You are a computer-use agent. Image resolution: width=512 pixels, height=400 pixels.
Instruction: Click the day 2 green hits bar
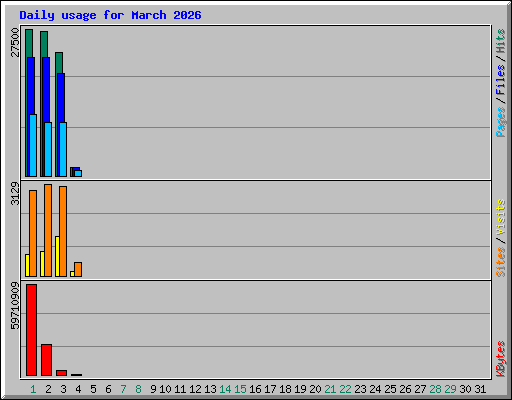pyautogui.click(x=44, y=44)
